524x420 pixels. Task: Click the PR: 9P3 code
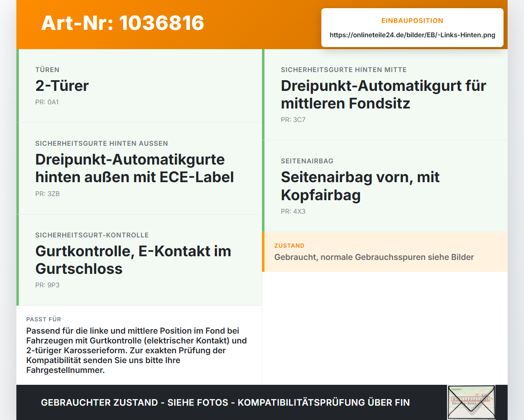pyautogui.click(x=47, y=285)
